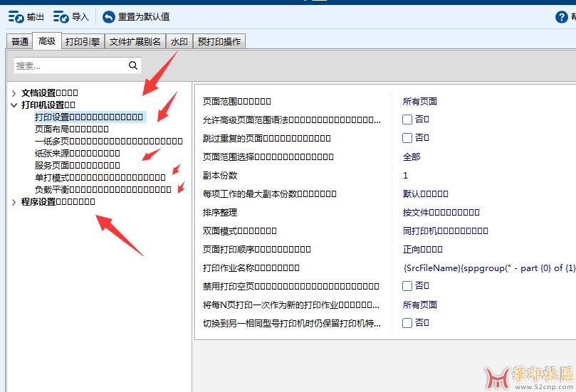Select 负载平衡 tree item
The height and width of the screenshot is (392, 576).
click(x=103, y=190)
